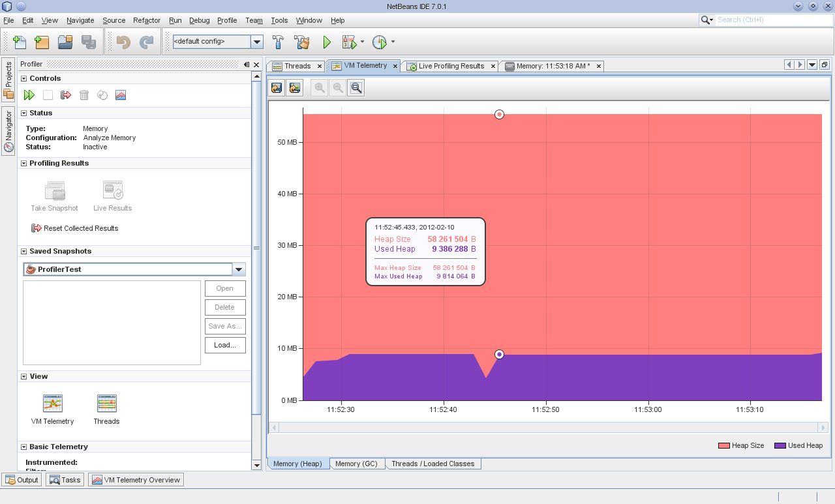The width and height of the screenshot is (835, 504).
Task: Click the chart zoom in magnifier
Action: [x=320, y=87]
